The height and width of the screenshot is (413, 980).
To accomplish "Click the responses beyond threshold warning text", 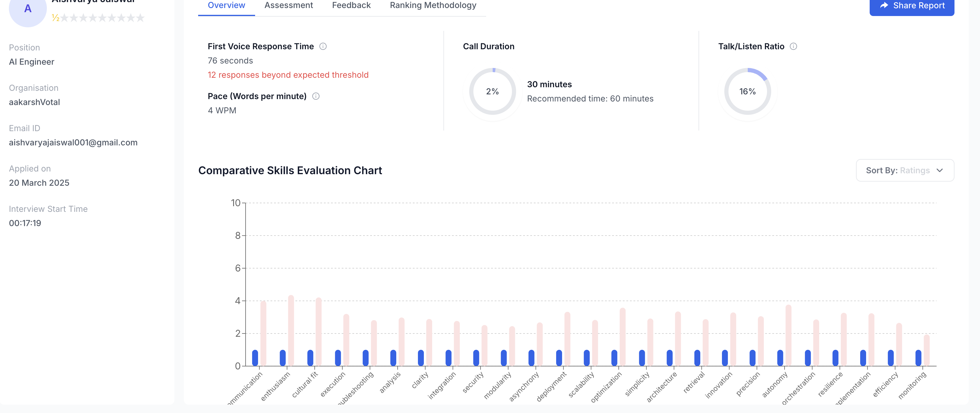I will 288,74.
